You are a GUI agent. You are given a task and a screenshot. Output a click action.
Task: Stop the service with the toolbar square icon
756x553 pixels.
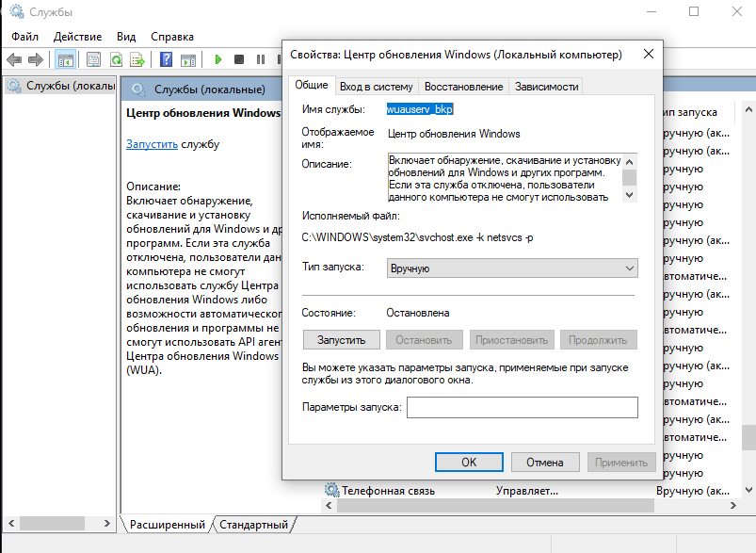click(x=239, y=59)
